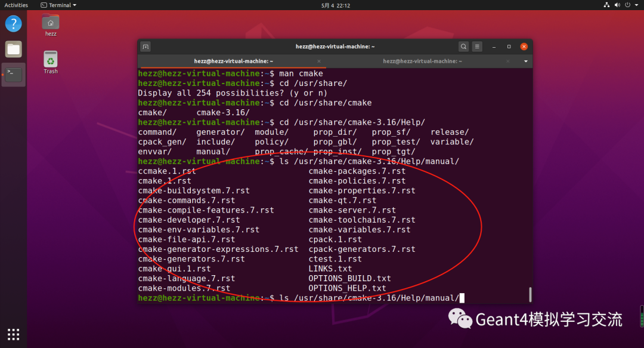The width and height of the screenshot is (644, 348).
Task: Click the cursor at the last prompt
Action: pyautogui.click(x=462, y=298)
